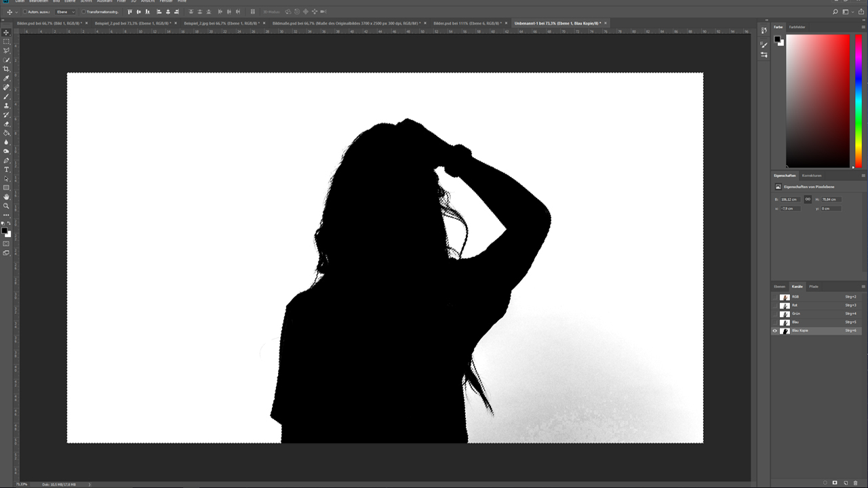Image resolution: width=868 pixels, height=488 pixels.
Task: Open the Adjustments sliders panel icon
Action: 764,54
